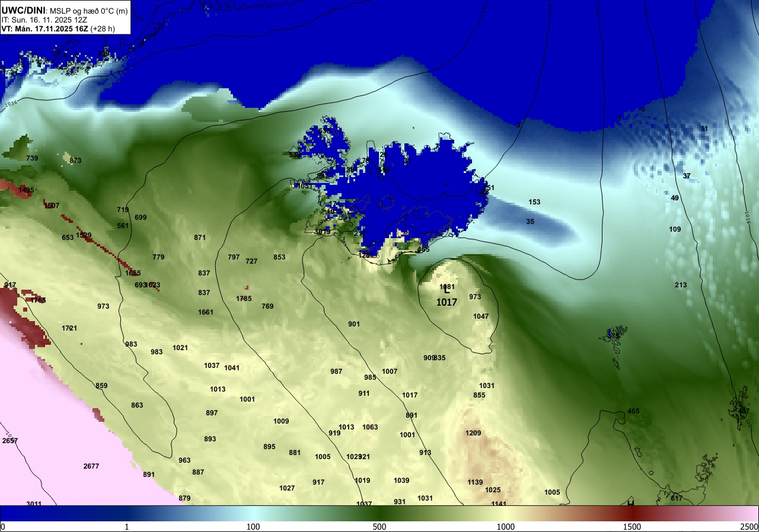Click the height value 1721

point(69,328)
